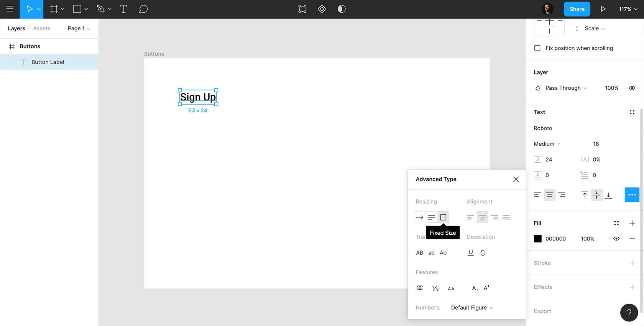Open the hamburger main menu
This screenshot has height=326, width=644.
click(x=10, y=9)
